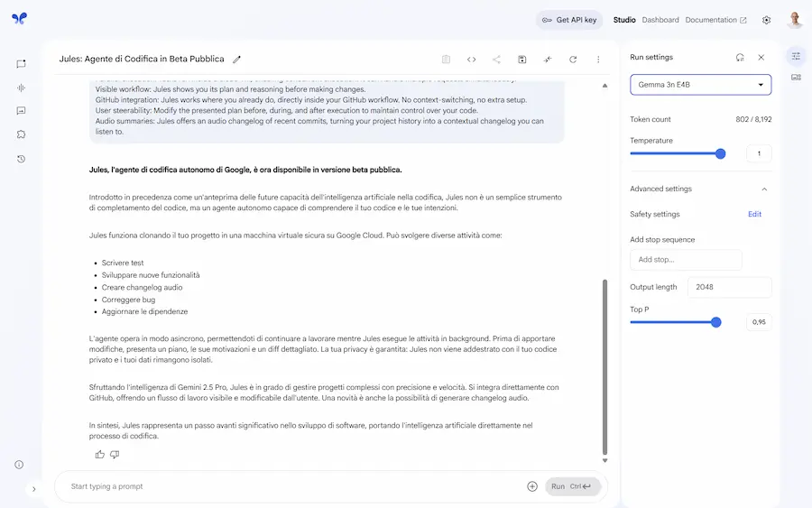Open the Documentation external link
Viewport: 812px width, 508px height.
point(715,20)
